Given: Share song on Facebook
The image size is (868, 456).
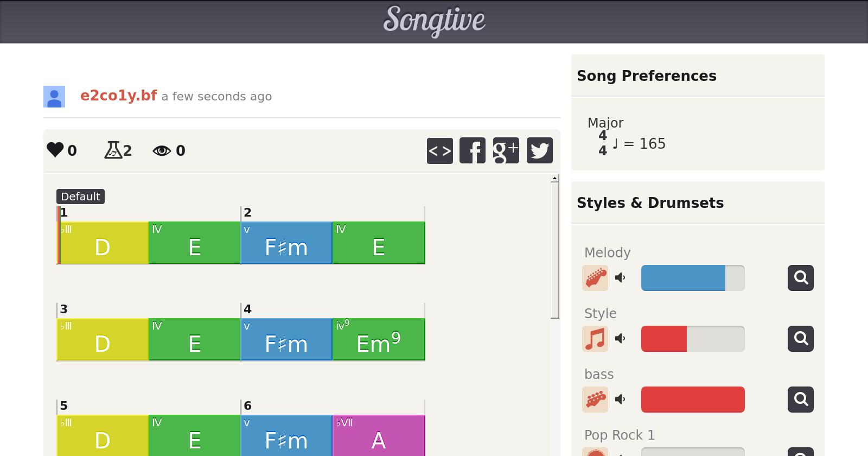Looking at the screenshot, I should (473, 150).
